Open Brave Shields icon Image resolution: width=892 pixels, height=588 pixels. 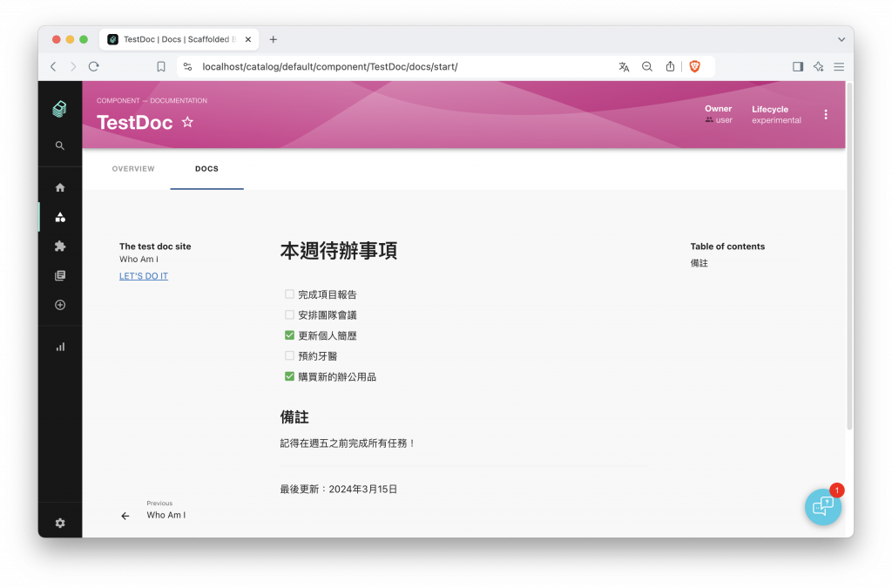tap(694, 66)
